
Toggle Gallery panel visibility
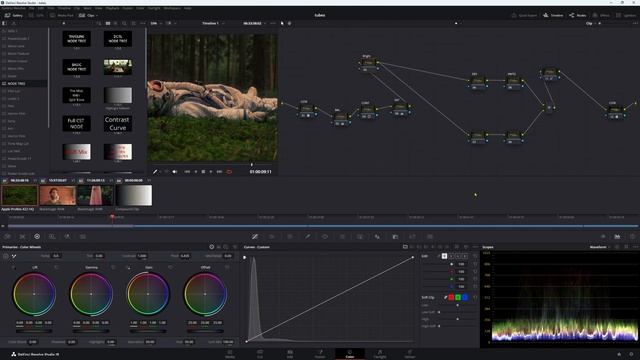14,15
